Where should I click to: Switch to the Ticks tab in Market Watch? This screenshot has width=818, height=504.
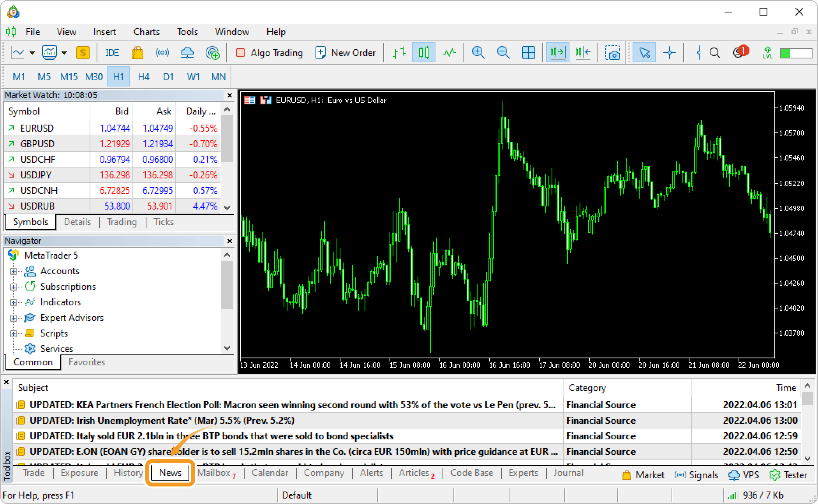pos(163,222)
